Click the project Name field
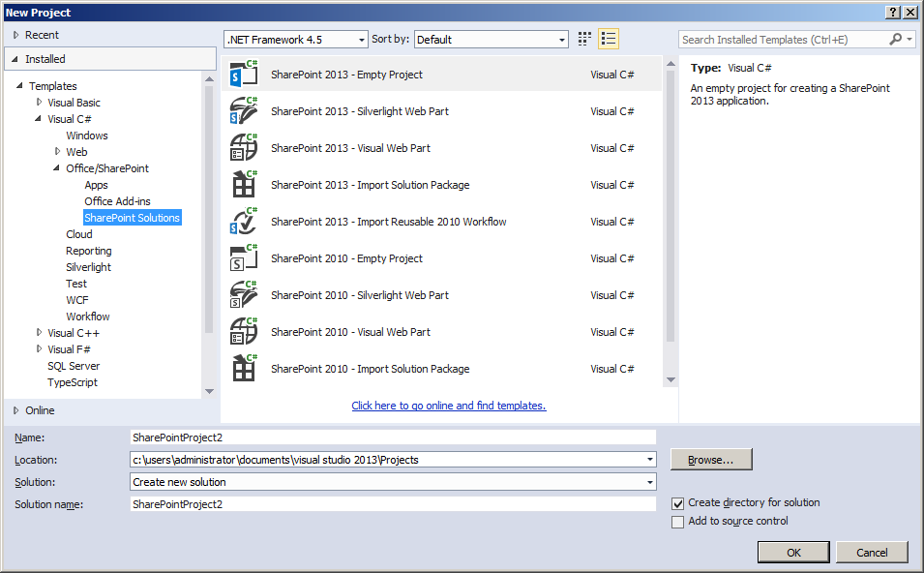Screen dimensions: 924x573 (x=393, y=437)
